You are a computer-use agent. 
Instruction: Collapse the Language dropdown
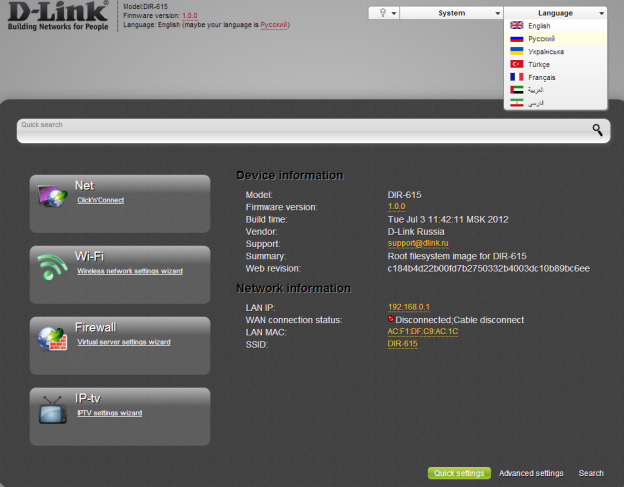coord(555,13)
